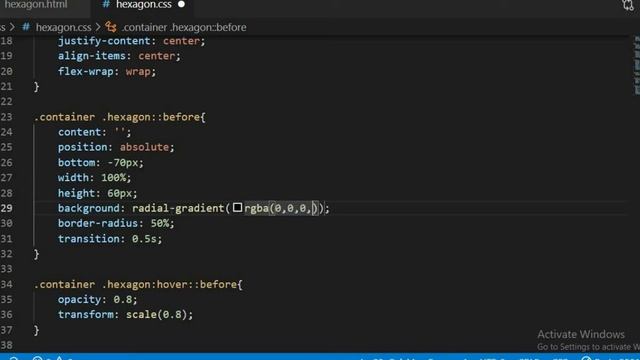Click the closing brace on line 37

36,330
